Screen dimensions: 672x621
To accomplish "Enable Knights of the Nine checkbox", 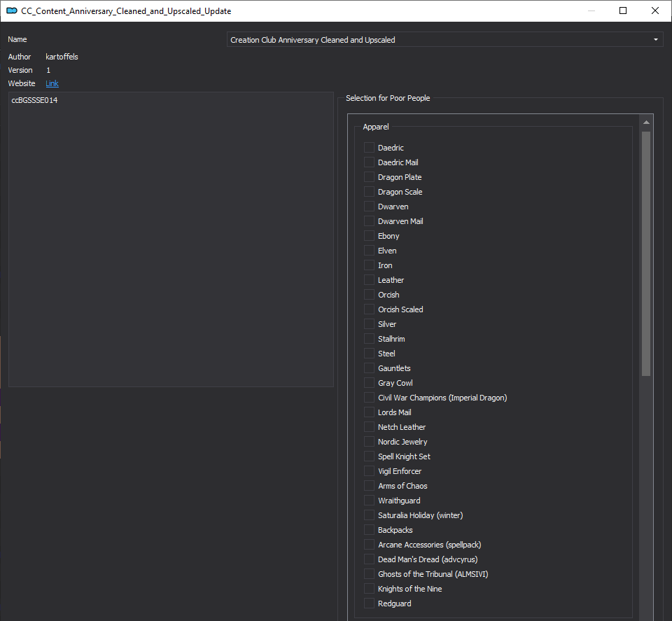I will click(369, 589).
